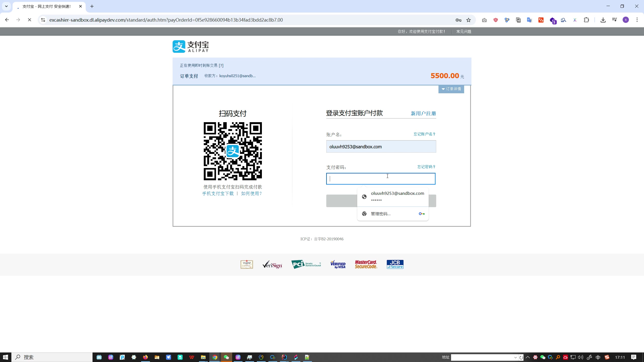View site information icon
The image size is (644, 362).
coord(43,20)
